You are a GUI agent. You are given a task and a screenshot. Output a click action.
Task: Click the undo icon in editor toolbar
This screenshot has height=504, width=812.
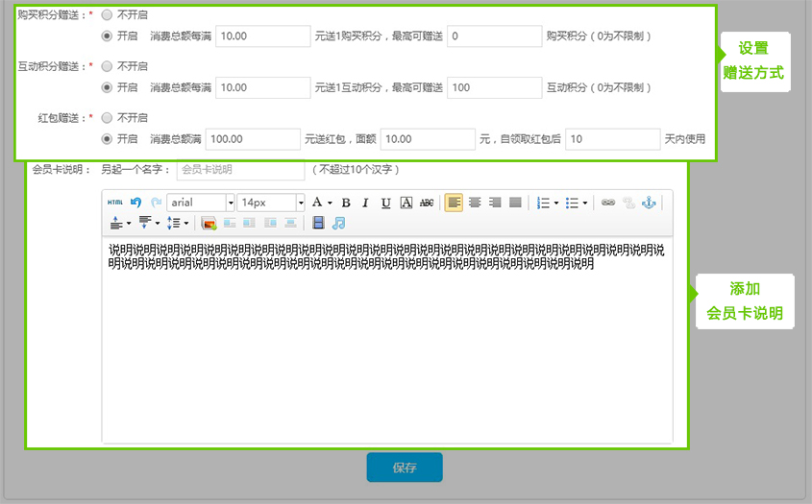136,203
